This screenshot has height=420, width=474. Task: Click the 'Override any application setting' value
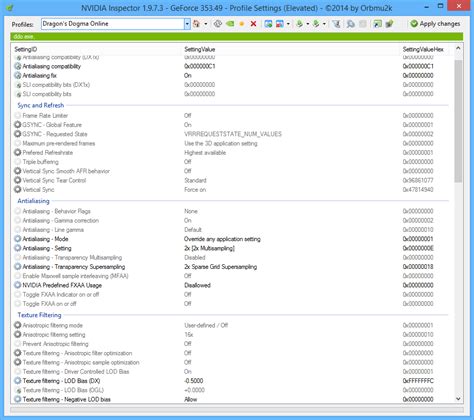coord(222,239)
